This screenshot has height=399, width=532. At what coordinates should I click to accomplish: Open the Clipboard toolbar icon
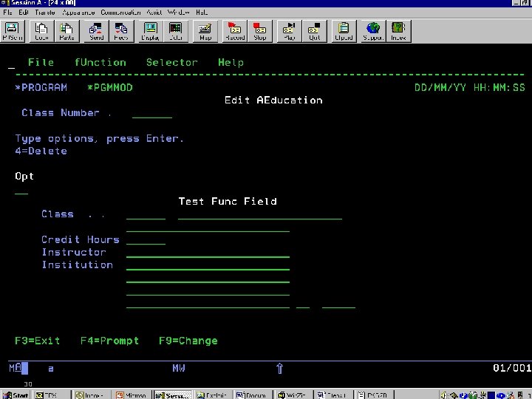tap(344, 31)
